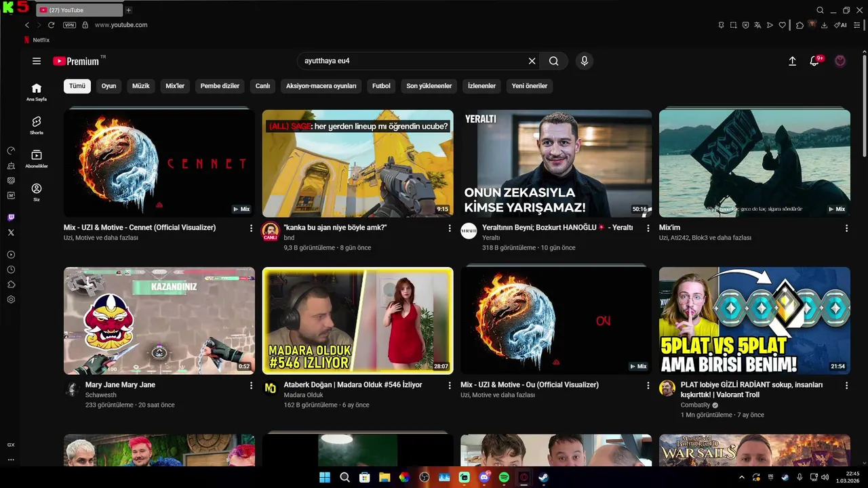Select the Oyun filter chip

(109, 86)
